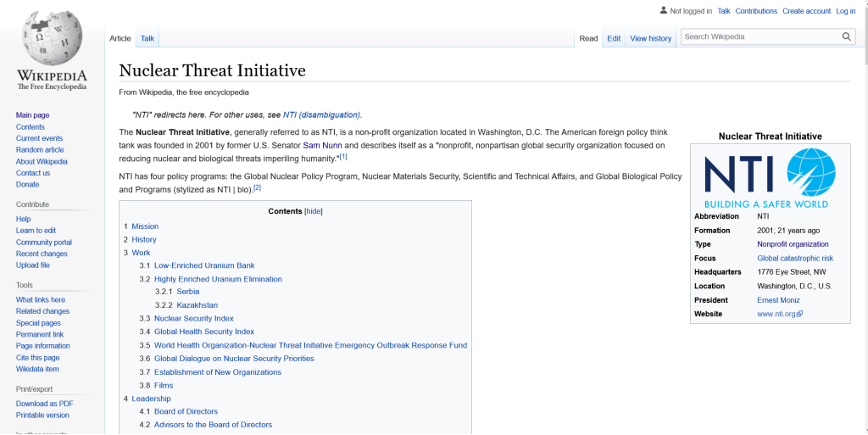The width and height of the screenshot is (868, 435).
Task: Follow the Sam Nunn link
Action: pyautogui.click(x=322, y=146)
